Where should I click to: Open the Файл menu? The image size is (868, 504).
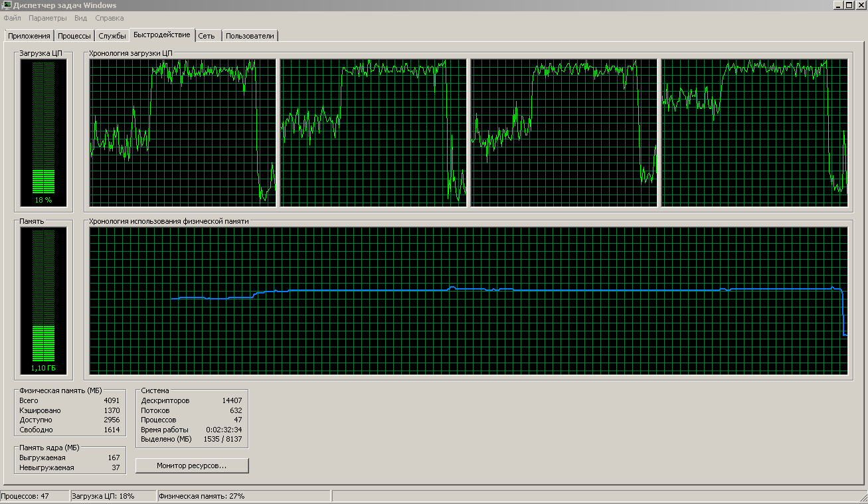click(x=12, y=18)
